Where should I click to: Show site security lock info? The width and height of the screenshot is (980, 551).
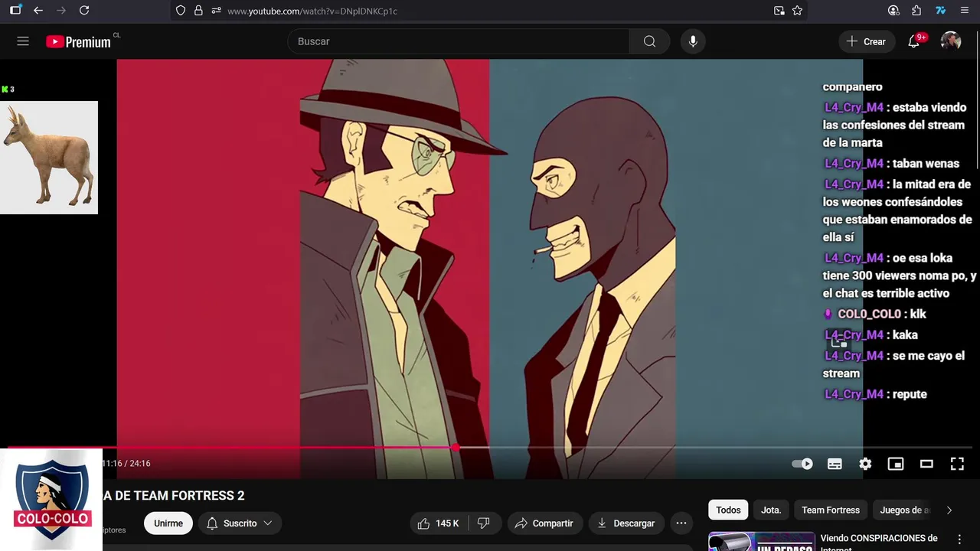point(198,11)
